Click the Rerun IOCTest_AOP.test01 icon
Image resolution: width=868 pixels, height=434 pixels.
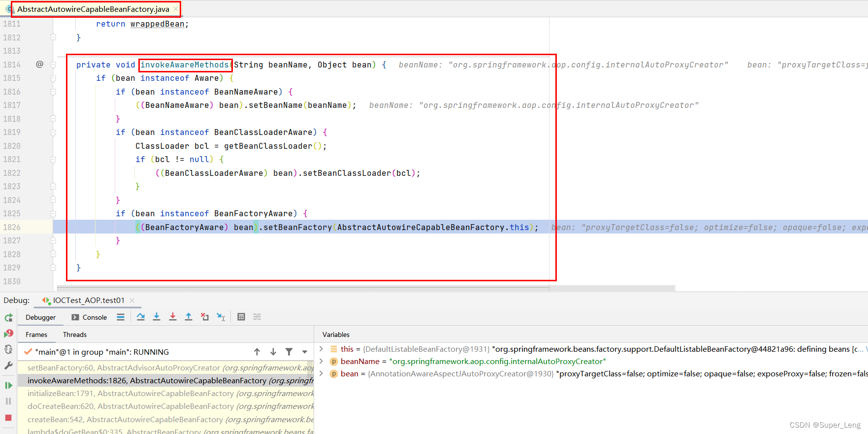click(x=8, y=318)
